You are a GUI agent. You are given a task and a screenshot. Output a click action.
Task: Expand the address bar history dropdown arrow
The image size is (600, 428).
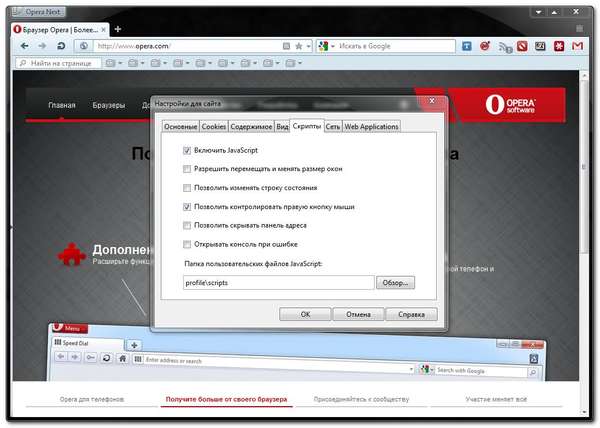point(309,46)
